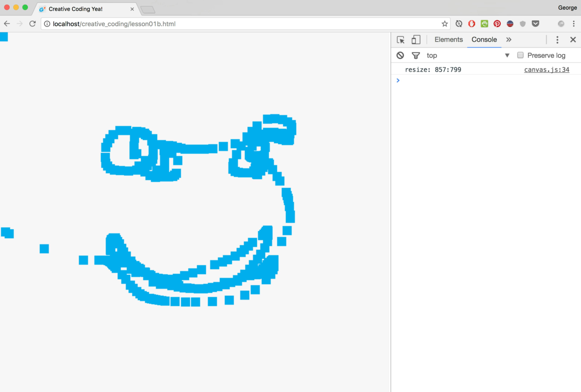
Task: Open DevTools customize three-dot menu
Action: [x=557, y=40]
